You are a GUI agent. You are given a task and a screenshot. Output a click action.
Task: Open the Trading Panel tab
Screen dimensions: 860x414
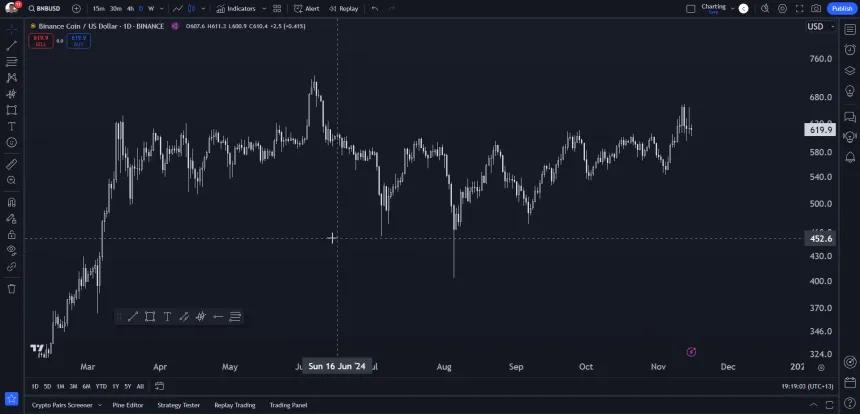(x=288, y=405)
